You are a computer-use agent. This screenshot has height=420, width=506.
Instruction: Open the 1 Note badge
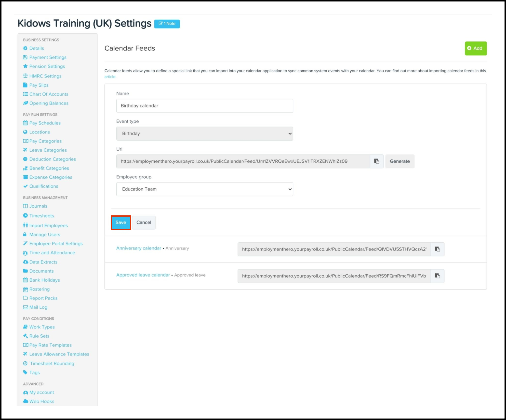coord(167,24)
